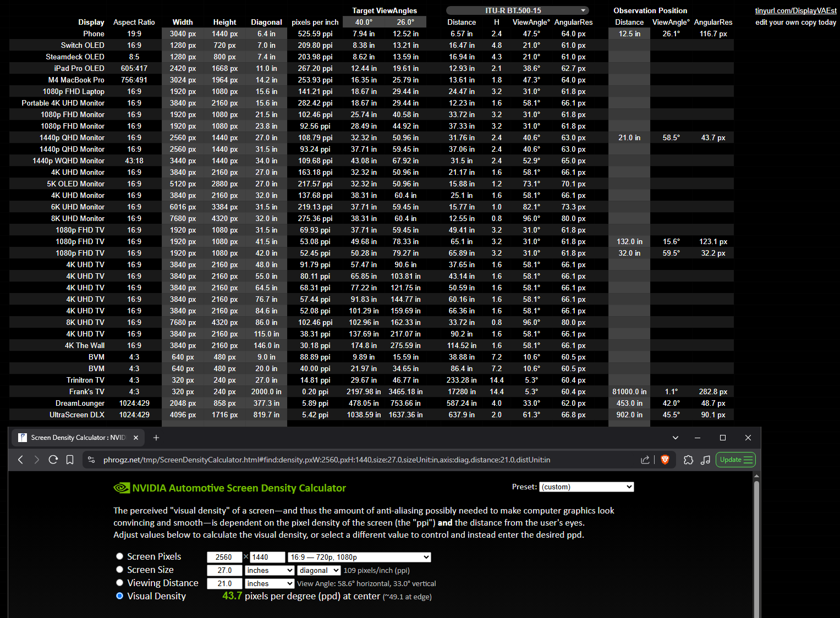Click the 1440p WQHD Monitor label
The height and width of the screenshot is (618, 840).
(68, 161)
